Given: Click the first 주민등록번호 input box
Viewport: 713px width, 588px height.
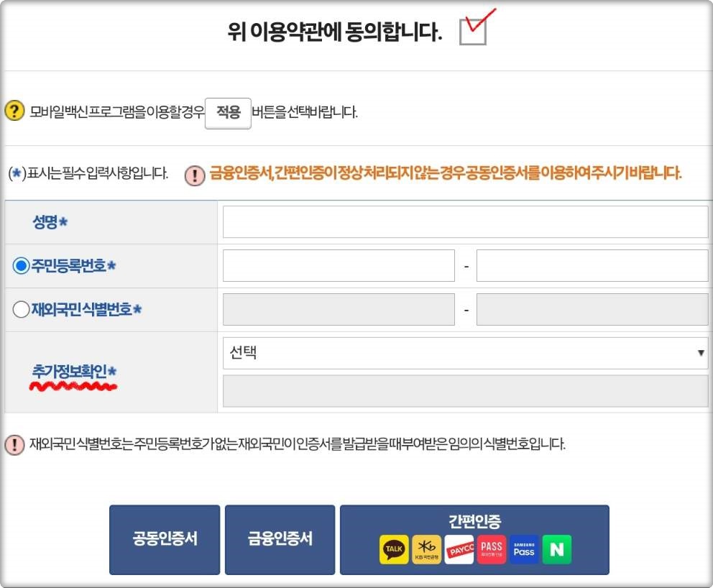Looking at the screenshot, I should [339, 265].
